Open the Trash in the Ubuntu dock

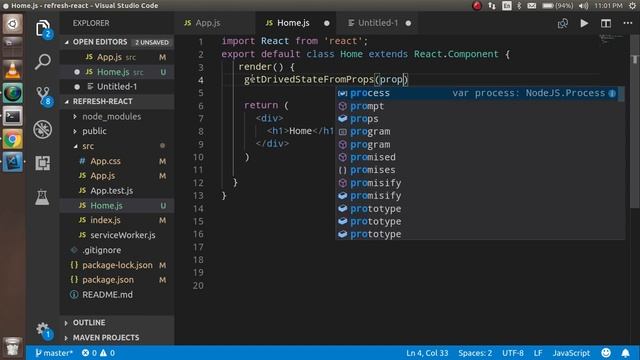click(13, 347)
